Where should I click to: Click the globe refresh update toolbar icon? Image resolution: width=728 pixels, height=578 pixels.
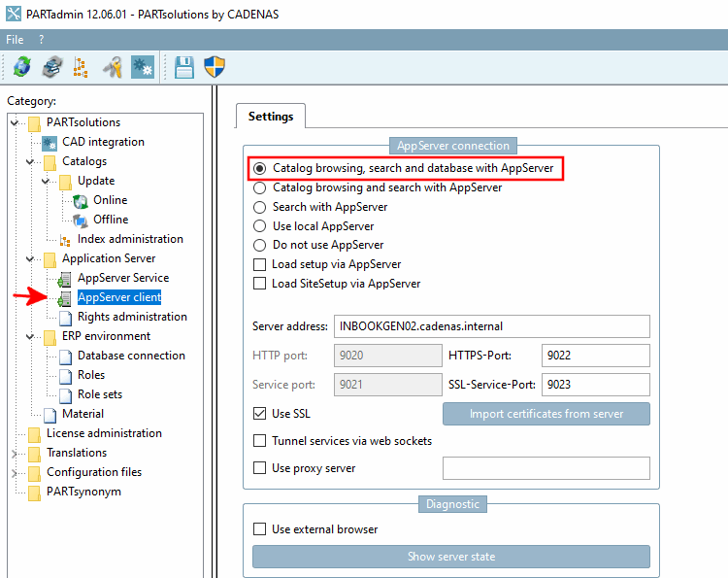click(x=21, y=67)
